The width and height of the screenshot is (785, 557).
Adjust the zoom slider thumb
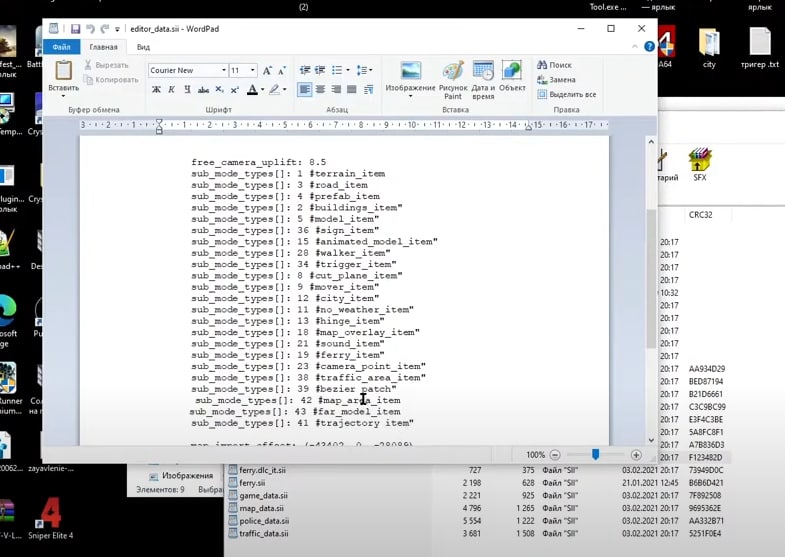[x=595, y=454]
